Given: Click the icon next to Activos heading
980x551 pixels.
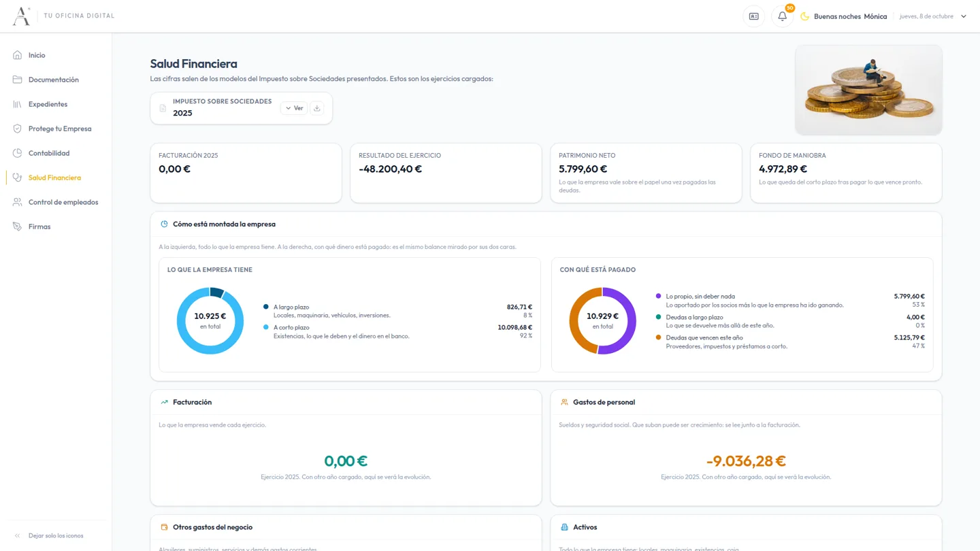Looking at the screenshot, I should pos(564,527).
